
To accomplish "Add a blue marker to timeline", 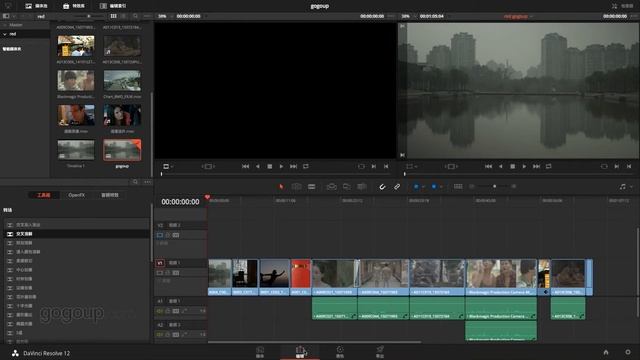I will click(434, 187).
